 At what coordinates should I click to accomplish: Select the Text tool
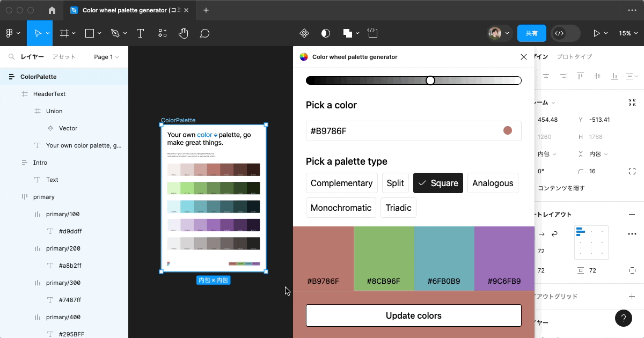coord(140,33)
